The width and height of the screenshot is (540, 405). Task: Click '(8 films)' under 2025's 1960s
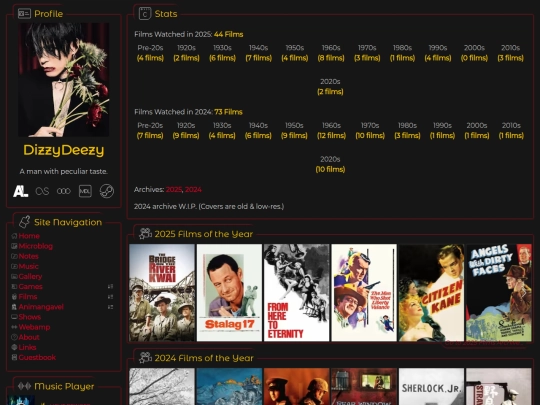click(331, 58)
